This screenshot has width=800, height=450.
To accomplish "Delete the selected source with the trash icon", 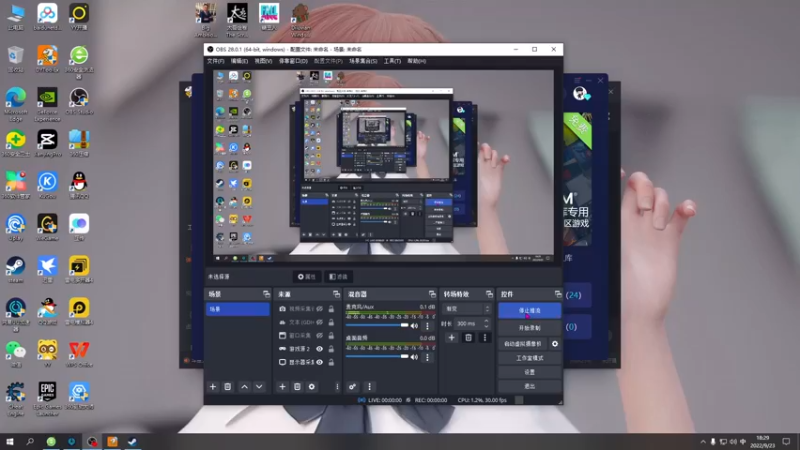I will [297, 387].
